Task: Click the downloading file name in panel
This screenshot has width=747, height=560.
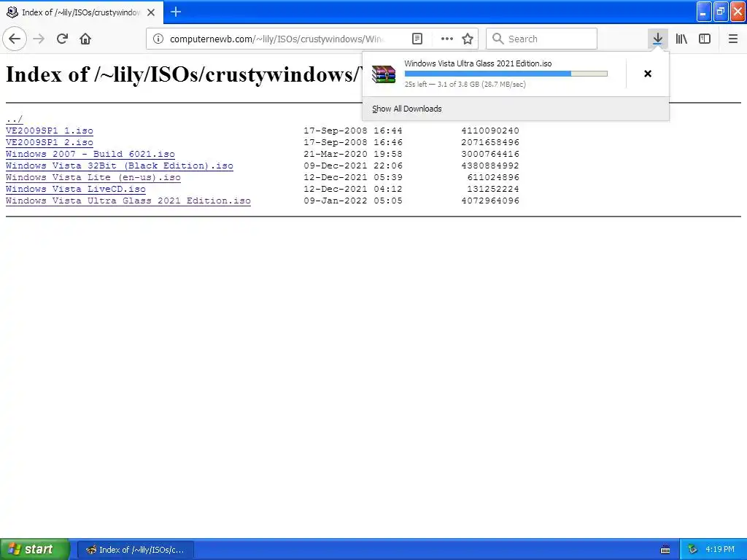Action: (478, 63)
